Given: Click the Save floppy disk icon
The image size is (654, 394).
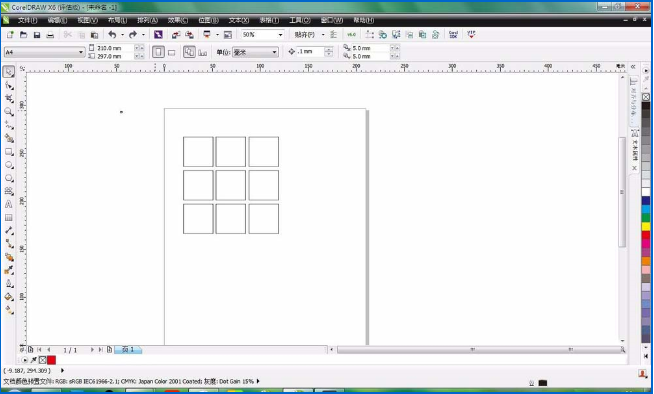Looking at the screenshot, I should tap(37, 35).
